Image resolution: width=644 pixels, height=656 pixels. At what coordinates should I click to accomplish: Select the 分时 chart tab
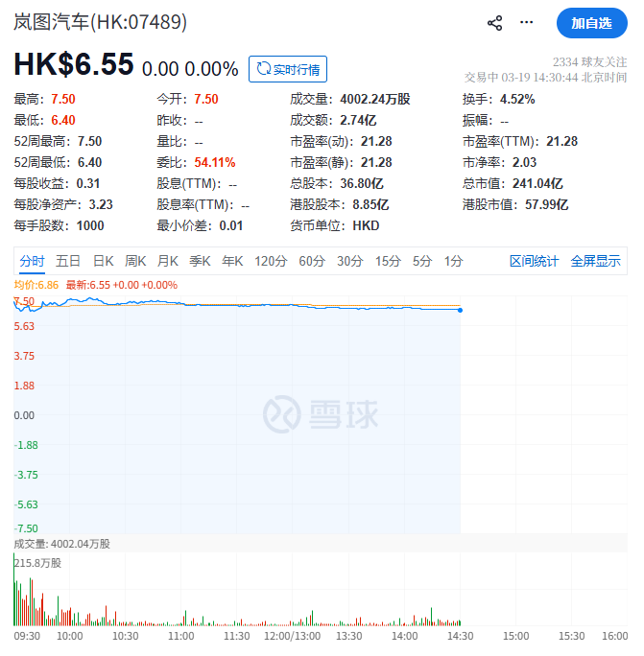tap(32, 261)
